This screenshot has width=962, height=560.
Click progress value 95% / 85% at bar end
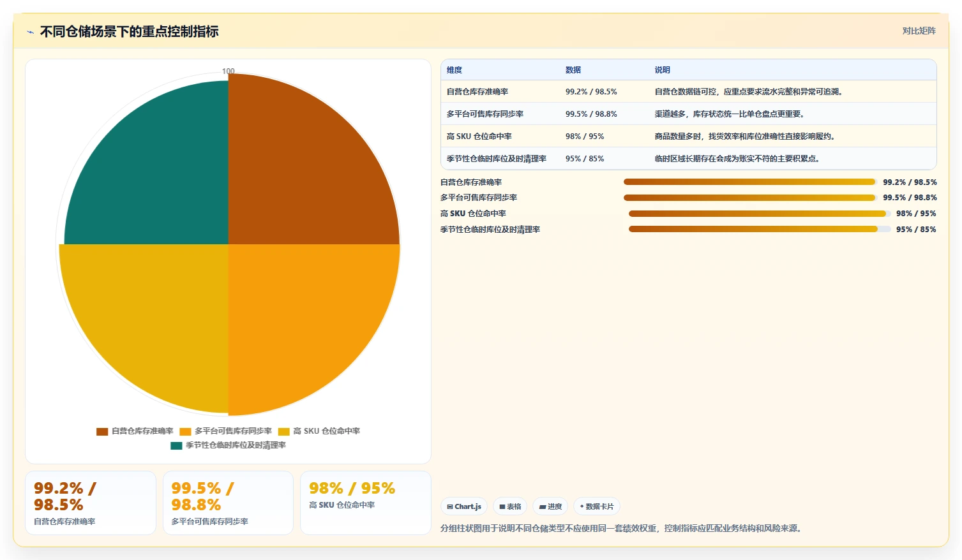coord(916,230)
